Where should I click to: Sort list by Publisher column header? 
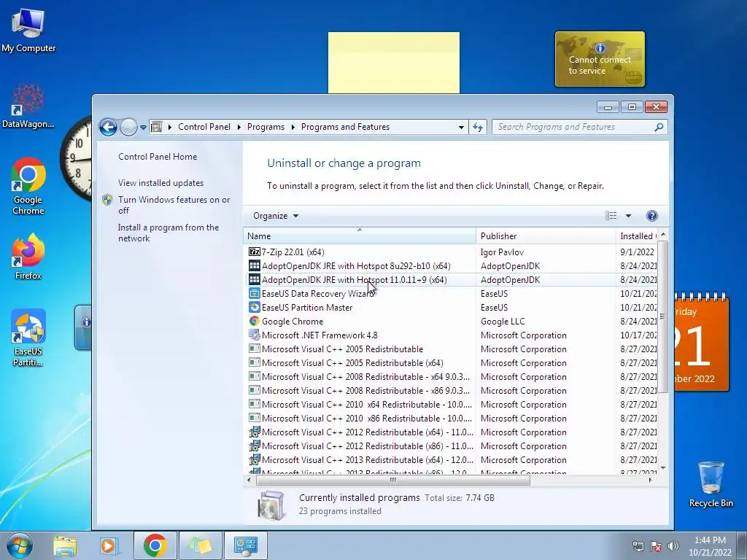click(x=546, y=236)
